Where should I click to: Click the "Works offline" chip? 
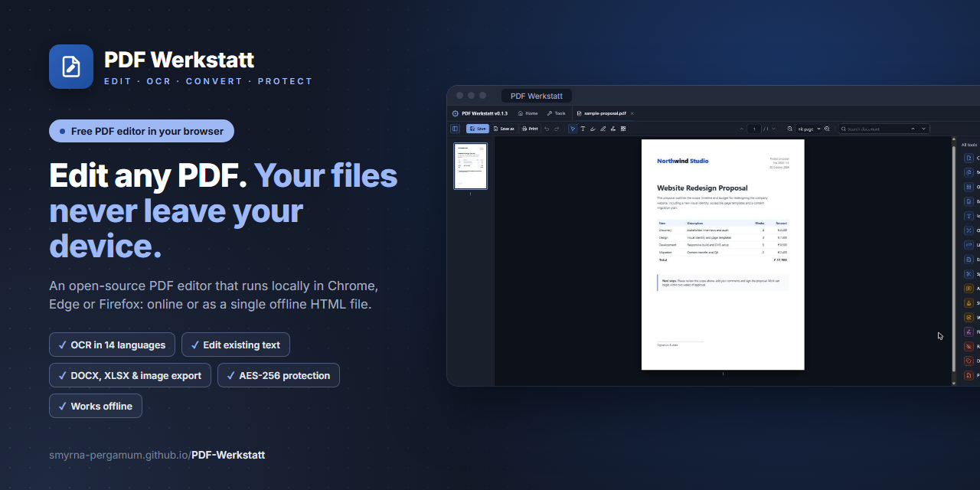[x=96, y=406]
